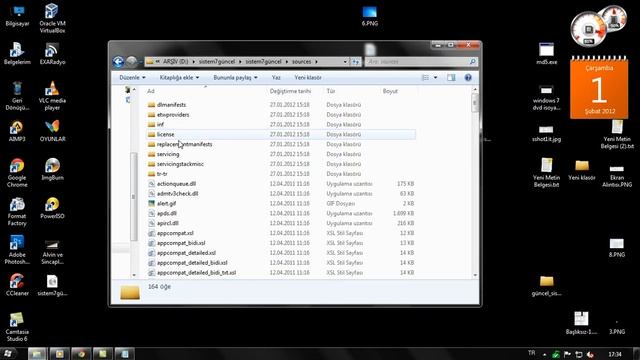640x360 pixels.
Task: Open the sistem7gü... file on desktop
Action: [52, 284]
